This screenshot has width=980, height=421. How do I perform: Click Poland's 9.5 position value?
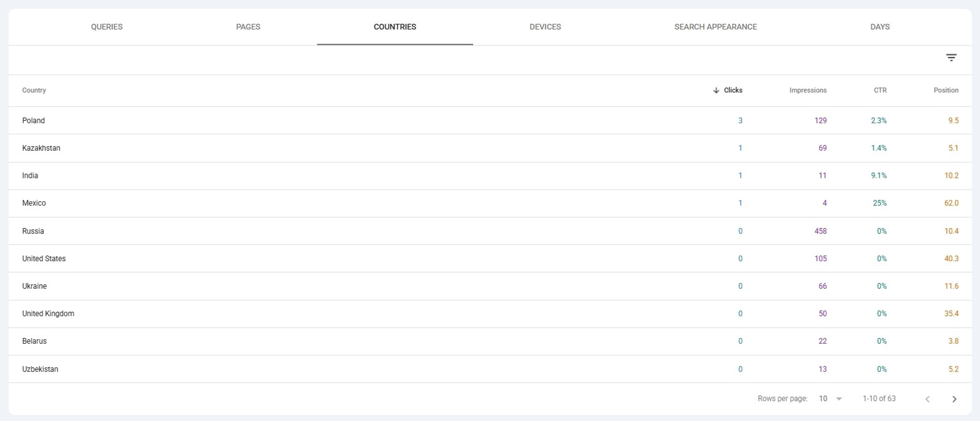pyautogui.click(x=953, y=121)
